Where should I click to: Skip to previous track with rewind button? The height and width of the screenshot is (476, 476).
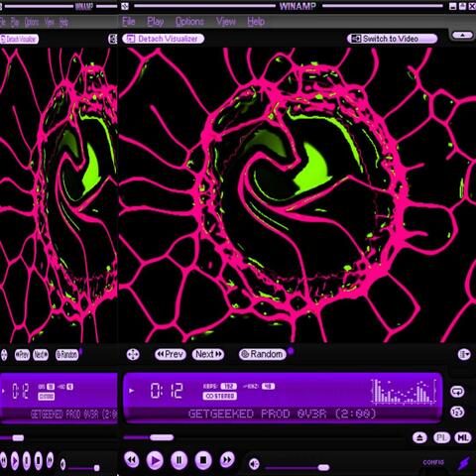click(x=132, y=459)
